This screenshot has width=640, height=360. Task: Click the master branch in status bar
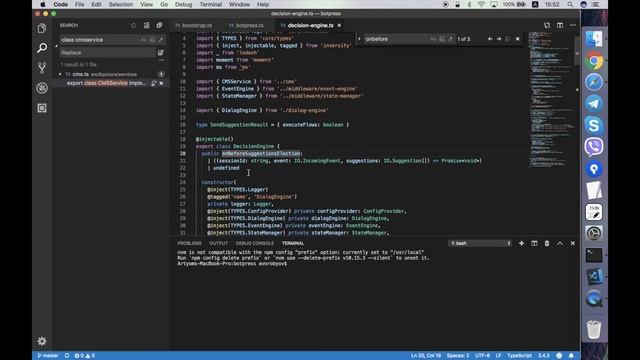coord(48,356)
